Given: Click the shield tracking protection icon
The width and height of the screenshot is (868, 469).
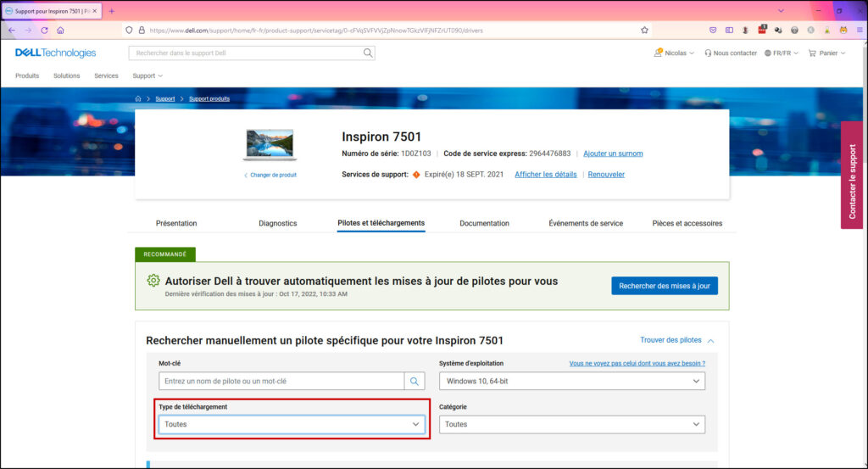Looking at the screenshot, I should 129,31.
